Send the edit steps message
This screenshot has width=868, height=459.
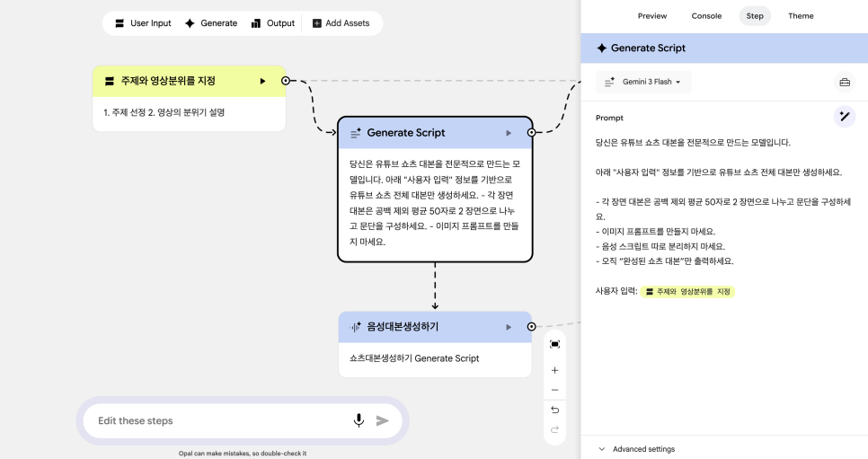pyautogui.click(x=383, y=420)
